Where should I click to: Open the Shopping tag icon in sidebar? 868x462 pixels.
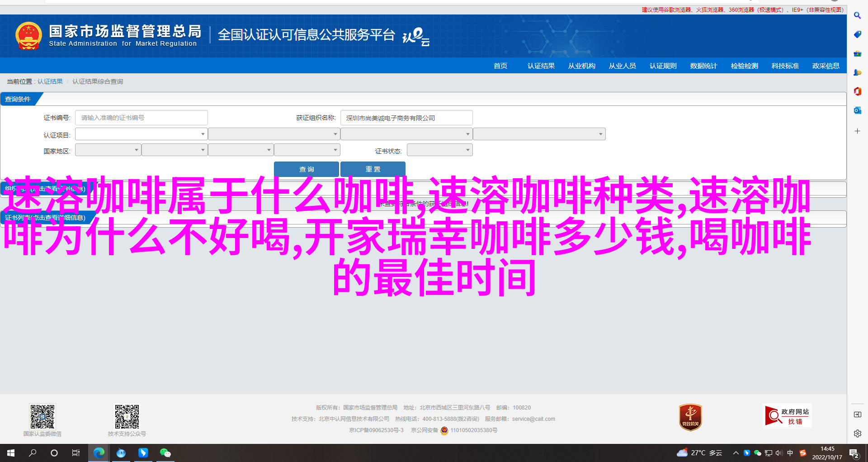[x=857, y=34]
